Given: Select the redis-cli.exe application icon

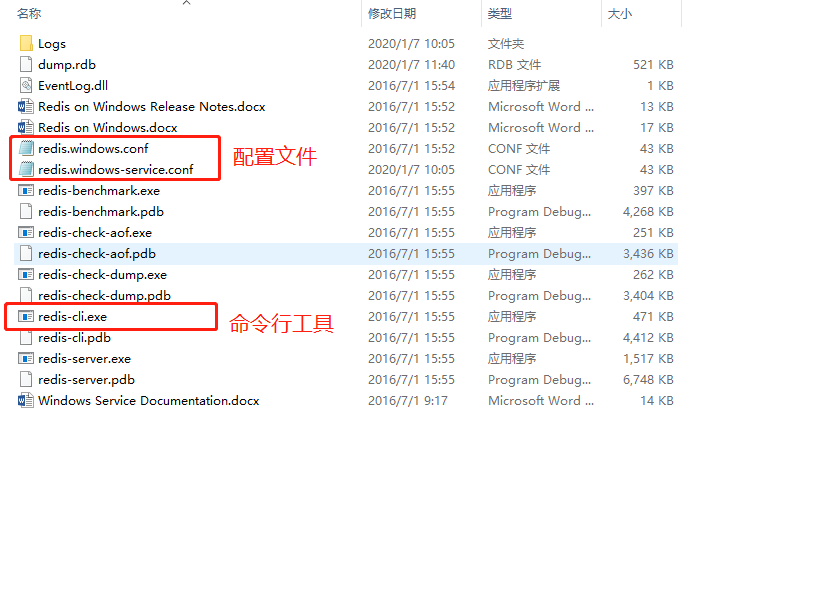Looking at the screenshot, I should click(26, 317).
